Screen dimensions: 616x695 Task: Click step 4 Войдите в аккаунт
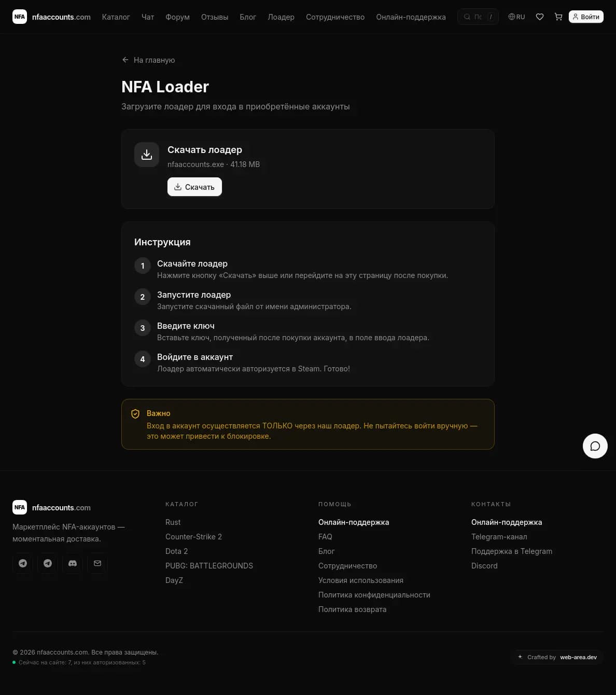coord(195,357)
